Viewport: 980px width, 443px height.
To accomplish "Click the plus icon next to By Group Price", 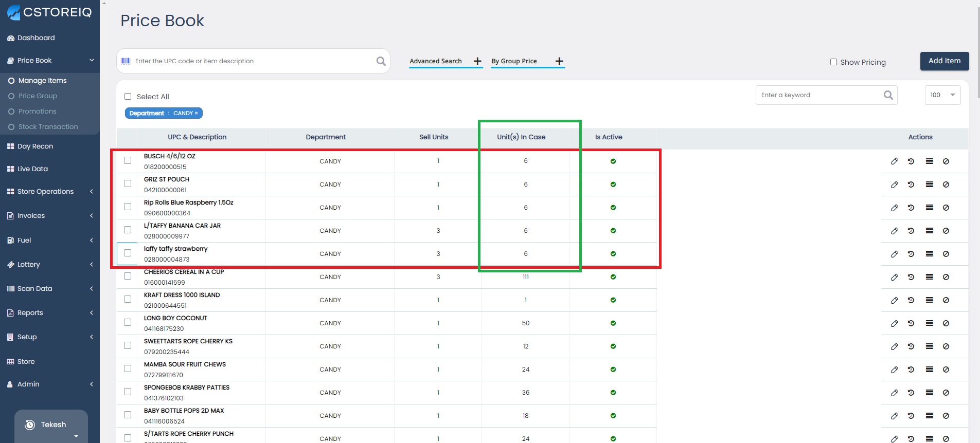I will click(x=559, y=61).
